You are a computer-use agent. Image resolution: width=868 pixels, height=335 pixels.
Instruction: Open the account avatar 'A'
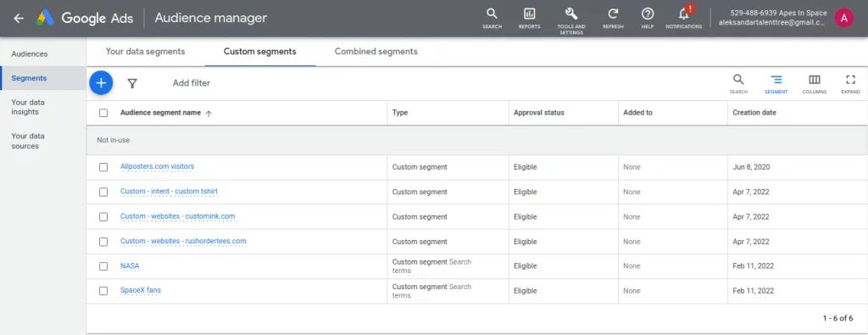point(844,19)
